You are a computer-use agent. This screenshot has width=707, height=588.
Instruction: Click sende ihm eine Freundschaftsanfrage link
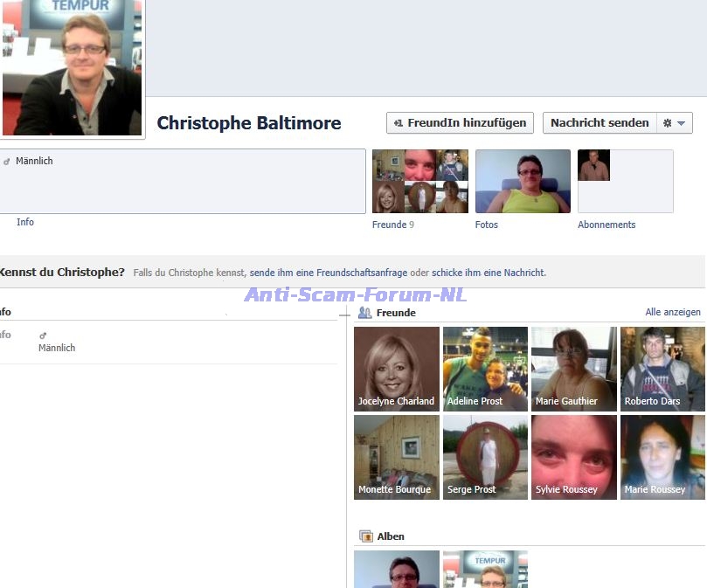tap(329, 273)
